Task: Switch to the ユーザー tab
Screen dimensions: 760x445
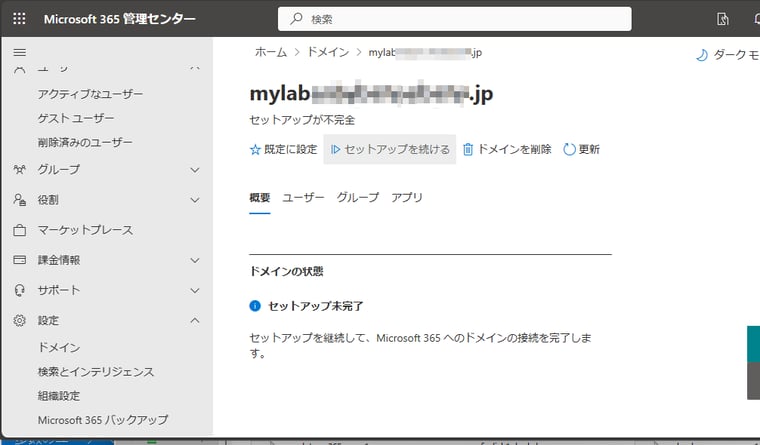Action: [x=303, y=198]
